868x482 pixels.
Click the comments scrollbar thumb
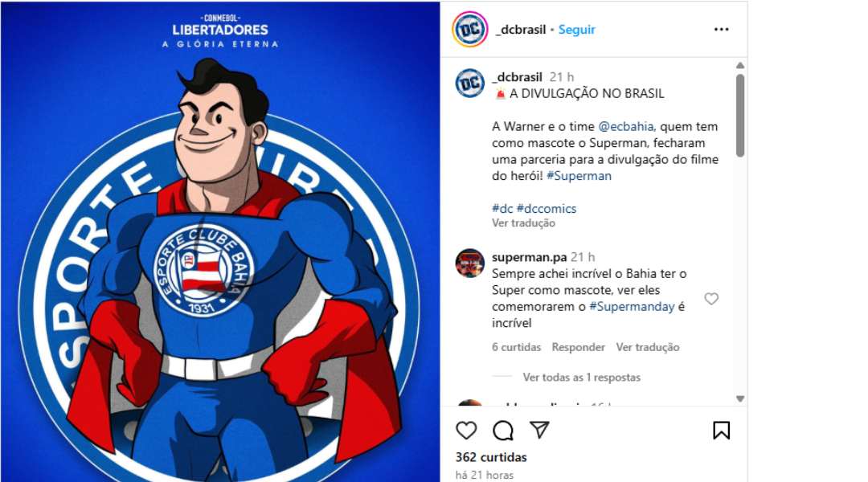tap(740, 115)
